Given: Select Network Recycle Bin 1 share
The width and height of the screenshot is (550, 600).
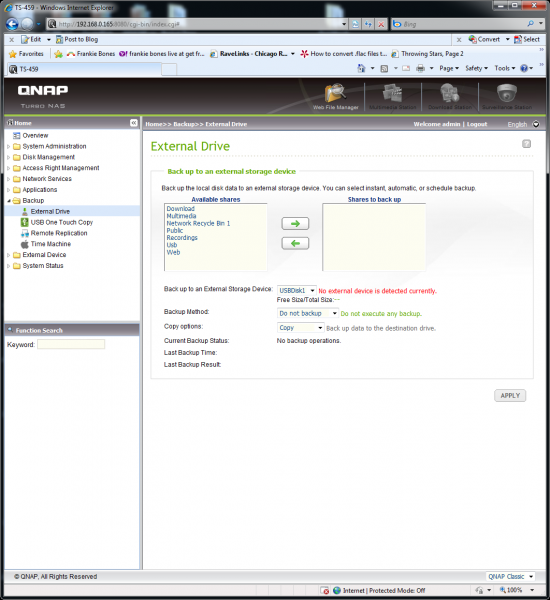Looking at the screenshot, I should (198, 223).
